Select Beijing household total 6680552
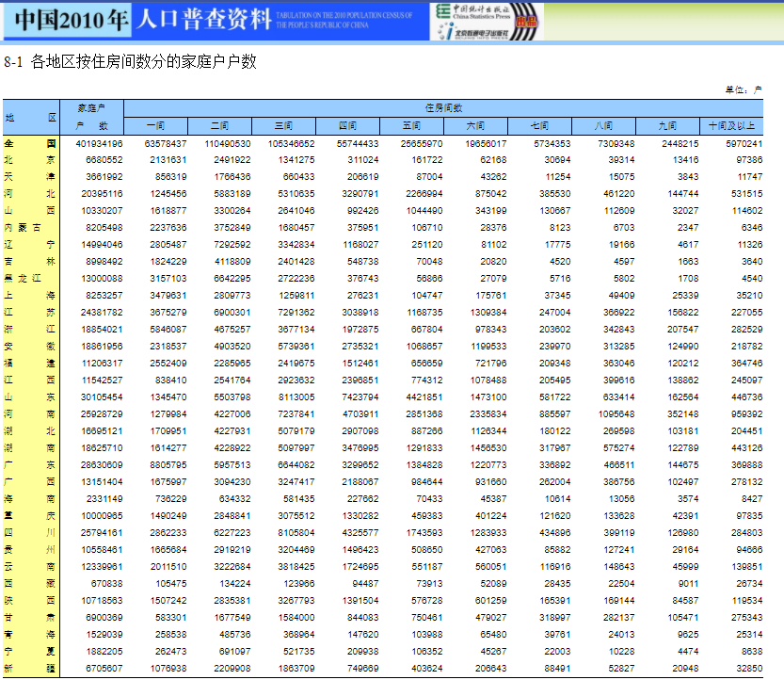 (x=104, y=160)
